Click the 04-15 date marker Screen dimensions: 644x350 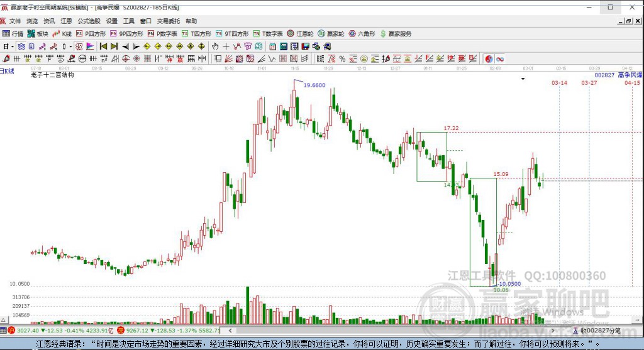point(632,83)
